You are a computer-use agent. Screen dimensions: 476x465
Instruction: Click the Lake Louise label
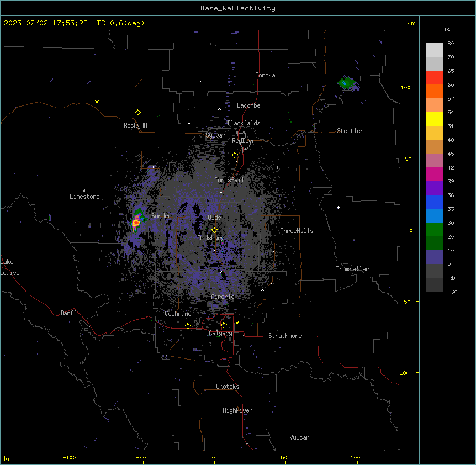tap(10, 267)
